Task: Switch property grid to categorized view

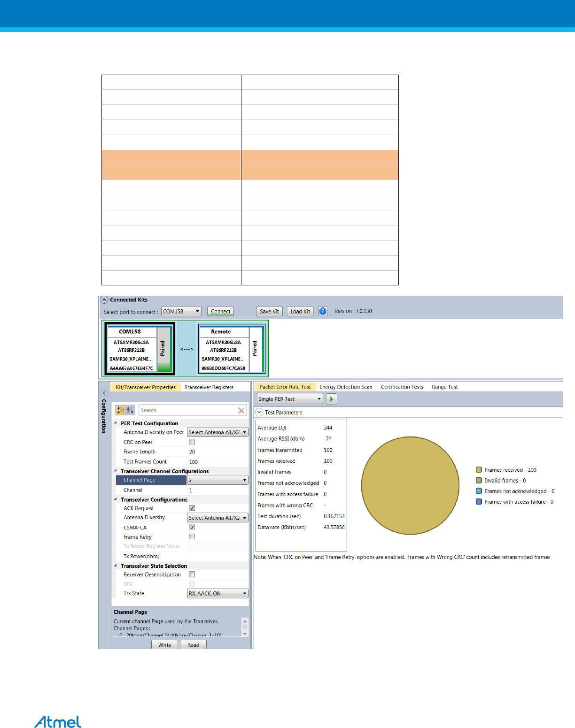Action: (120, 410)
